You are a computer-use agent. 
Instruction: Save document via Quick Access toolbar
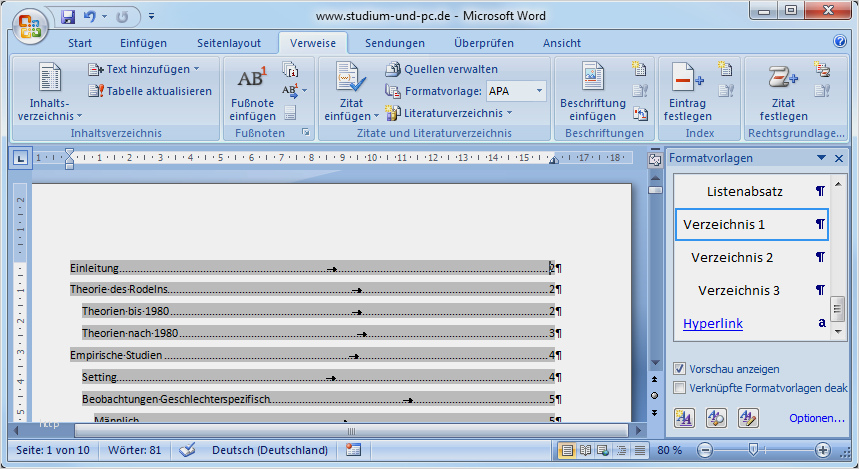[x=68, y=17]
